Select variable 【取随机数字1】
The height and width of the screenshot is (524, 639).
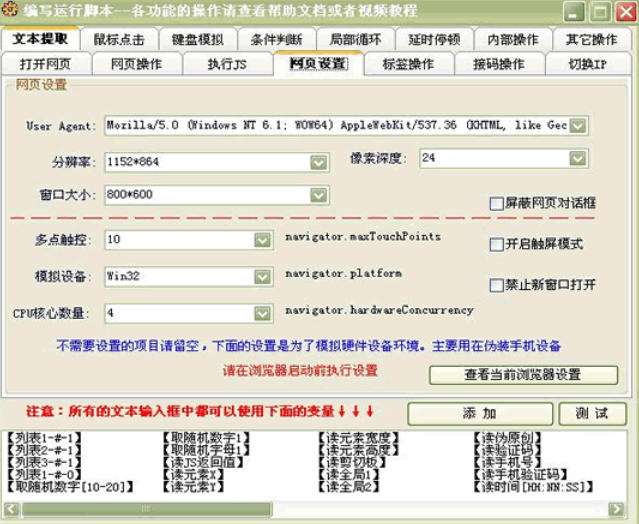(x=206, y=438)
